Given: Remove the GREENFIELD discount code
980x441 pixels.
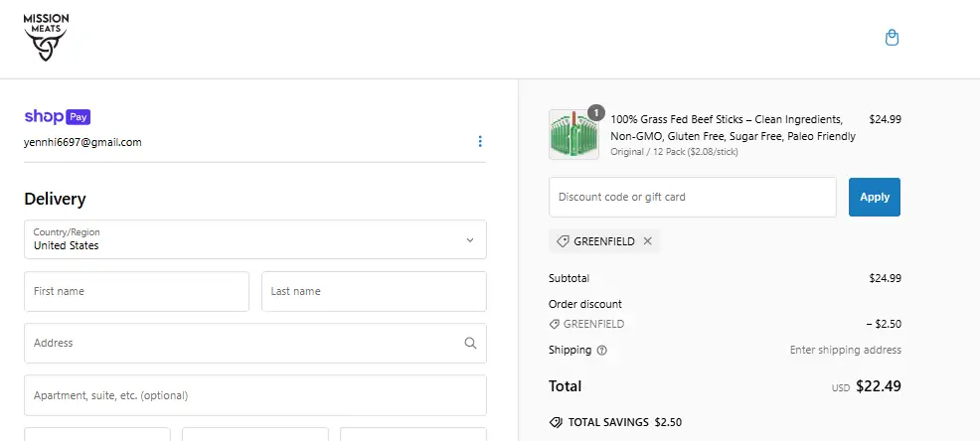Looking at the screenshot, I should 647,241.
